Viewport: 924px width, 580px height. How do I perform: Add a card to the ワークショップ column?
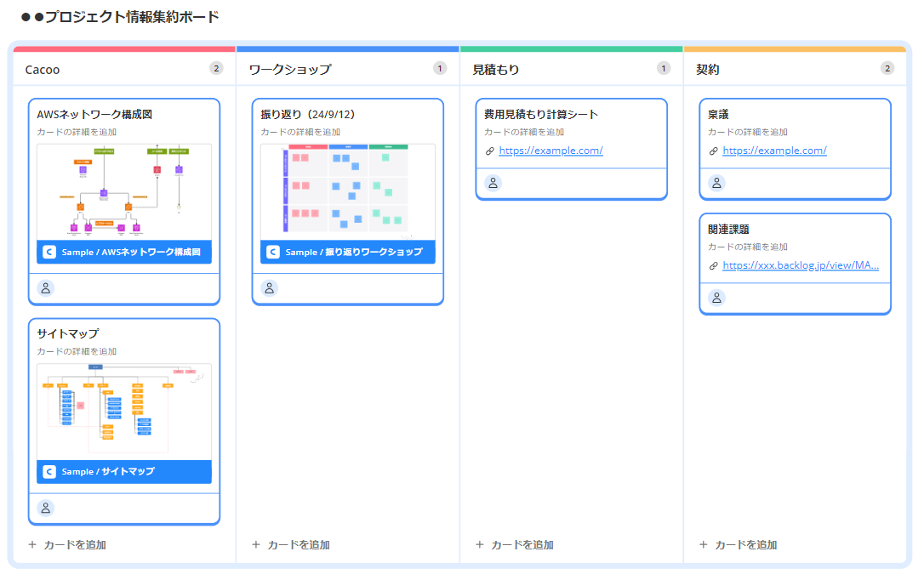[291, 544]
